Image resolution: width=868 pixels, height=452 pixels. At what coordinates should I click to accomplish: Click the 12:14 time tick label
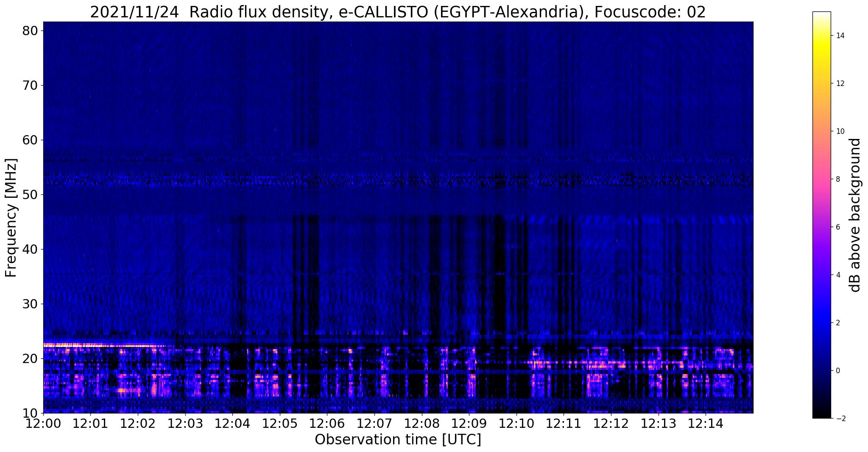click(x=706, y=424)
